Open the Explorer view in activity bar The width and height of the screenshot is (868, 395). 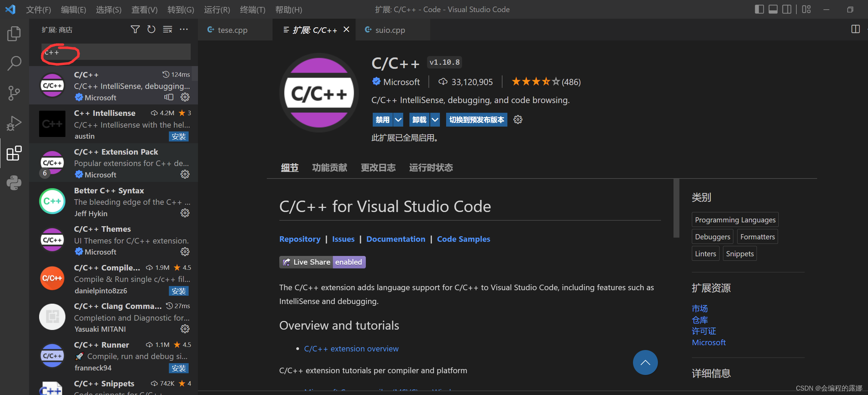[14, 34]
